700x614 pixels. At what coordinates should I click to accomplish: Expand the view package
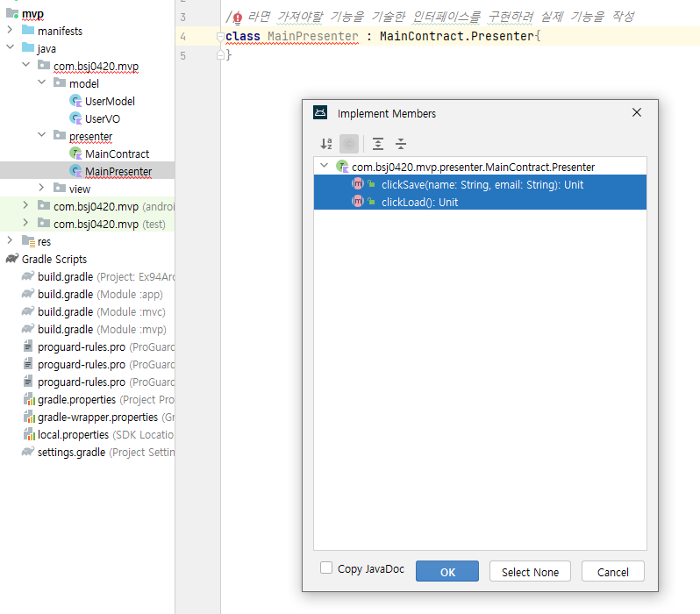41,188
